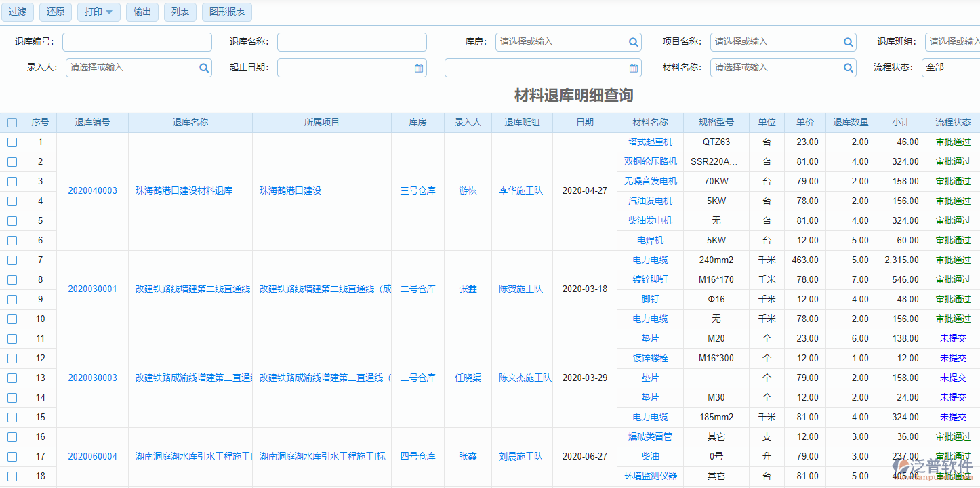Screen dimensions: 980x488
Task: Open the end date calendar picker icon
Action: tap(633, 68)
